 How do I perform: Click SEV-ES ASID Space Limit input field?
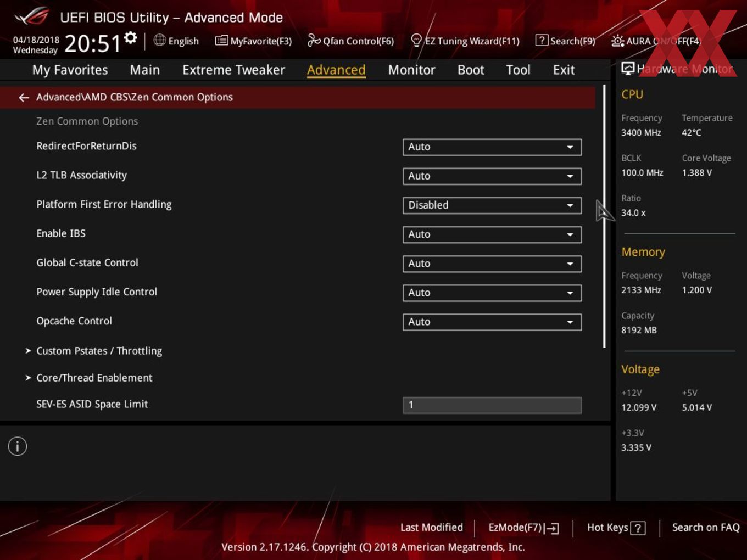point(492,405)
